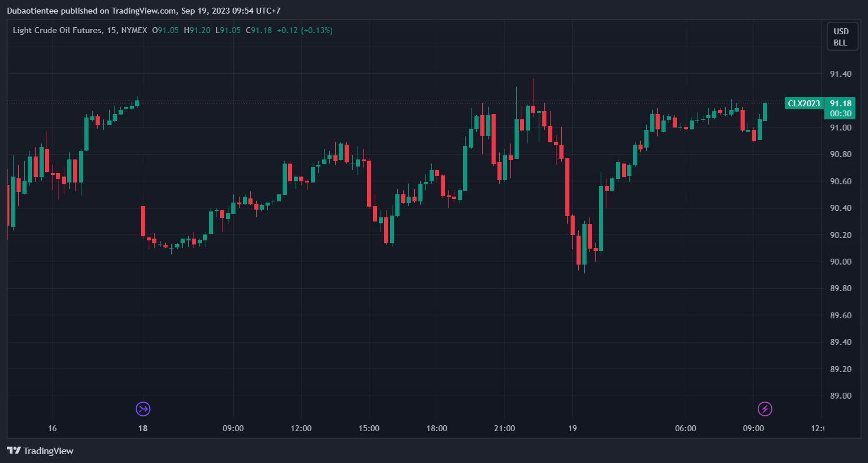868x463 pixels.
Task: Click the TradingView logo at bottom left
Action: [x=40, y=451]
